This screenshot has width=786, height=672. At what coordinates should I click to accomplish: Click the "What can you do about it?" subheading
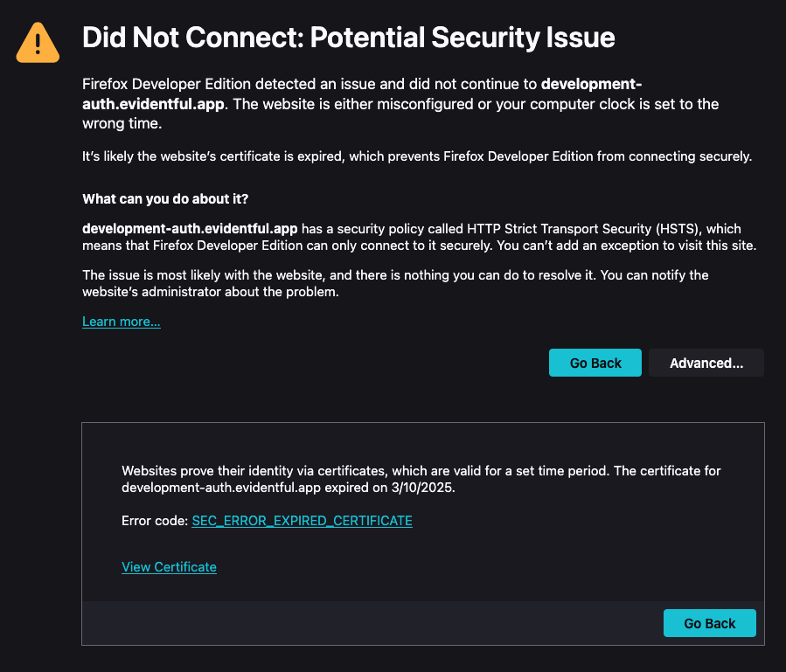coord(164,198)
